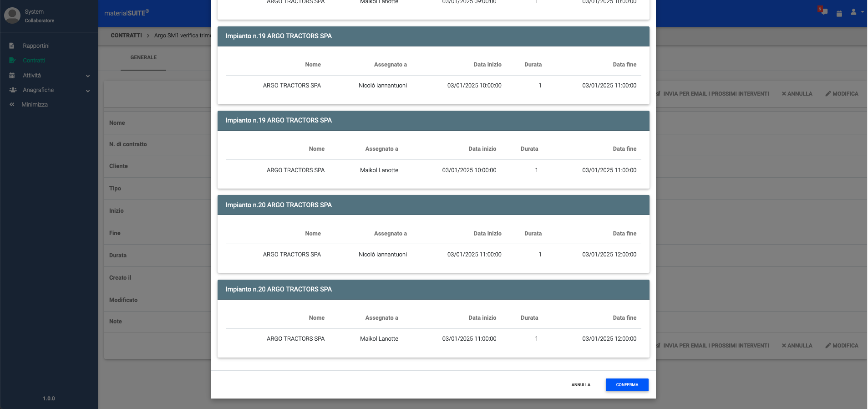The height and width of the screenshot is (409, 868).
Task: Click the N. di contratto field label
Action: pos(128,144)
